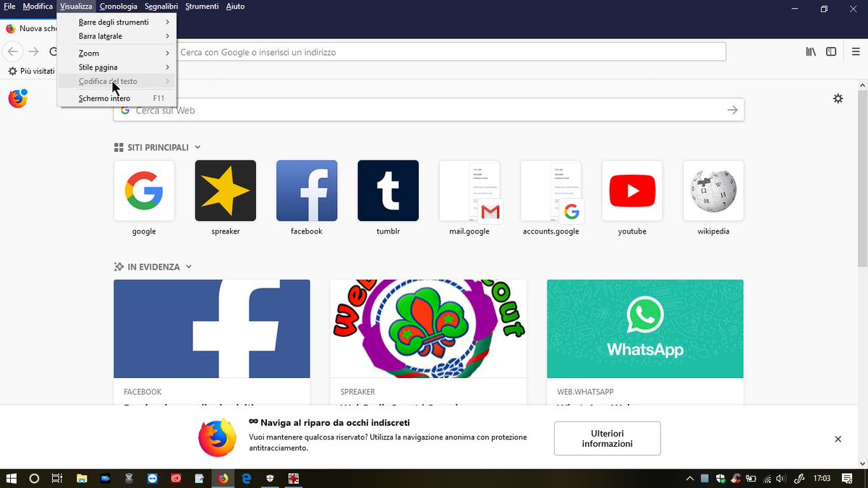The height and width of the screenshot is (488, 868).
Task: Close the Visualizza menu via its label
Action: [76, 7]
